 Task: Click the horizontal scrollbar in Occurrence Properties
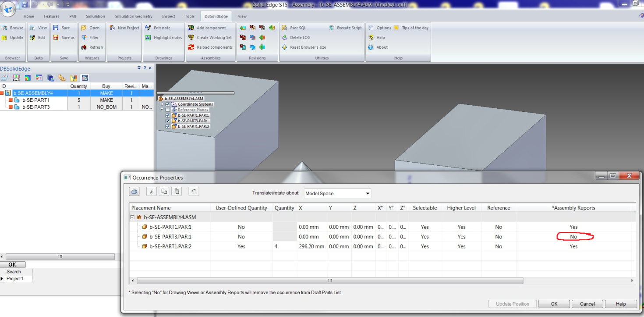(330, 281)
